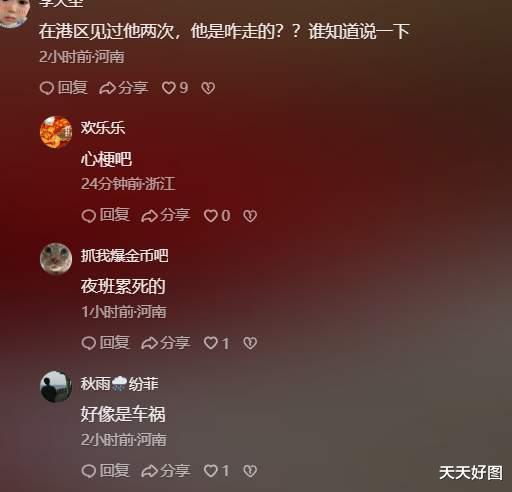Open username link 抓我爆金币吧
Viewport: 512px width, 492px height.
tap(124, 256)
